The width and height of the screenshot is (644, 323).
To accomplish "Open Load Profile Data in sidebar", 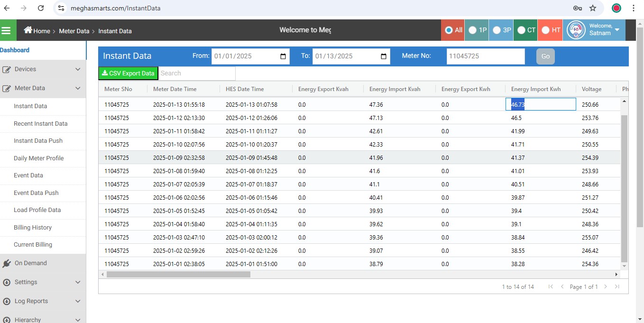I will pos(37,210).
